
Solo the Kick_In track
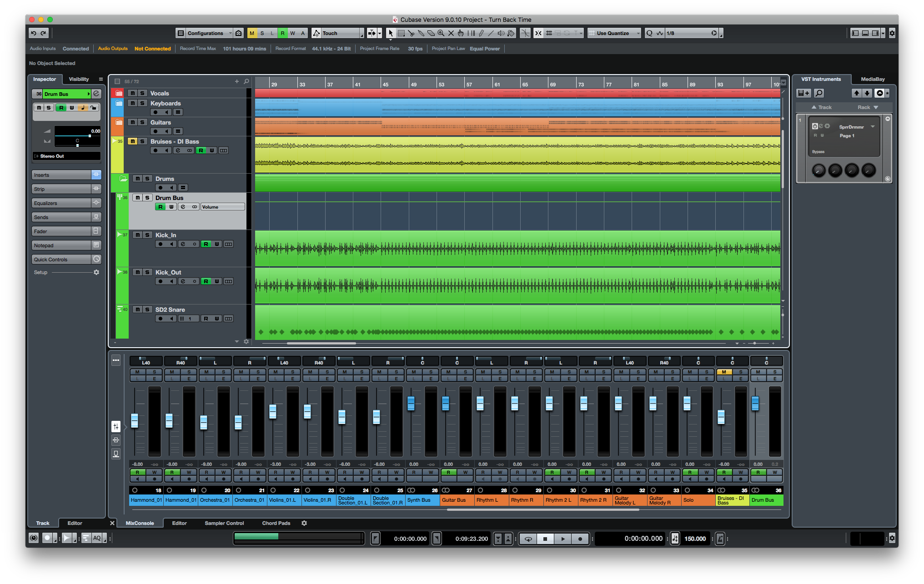147,235
